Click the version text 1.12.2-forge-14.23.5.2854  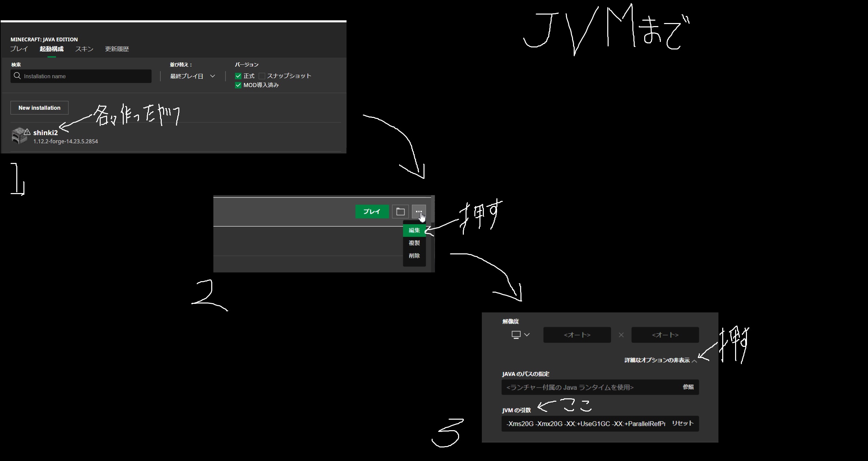tap(65, 141)
